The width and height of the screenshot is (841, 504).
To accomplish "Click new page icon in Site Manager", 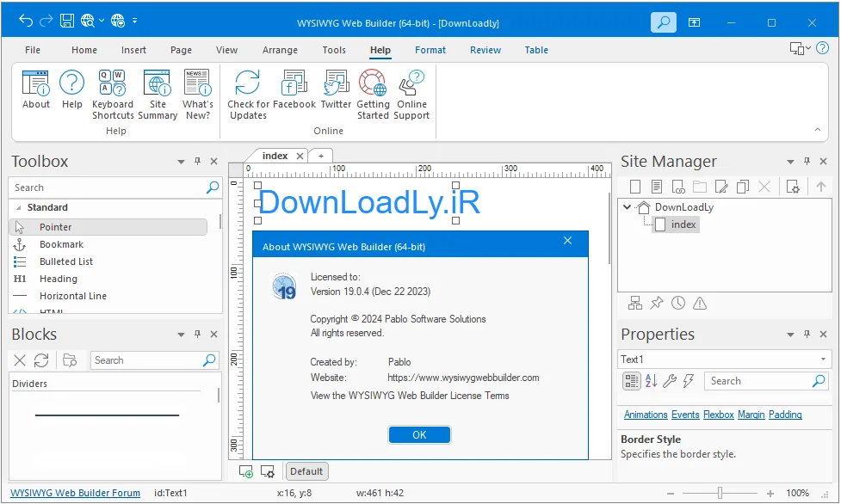I will [x=635, y=187].
